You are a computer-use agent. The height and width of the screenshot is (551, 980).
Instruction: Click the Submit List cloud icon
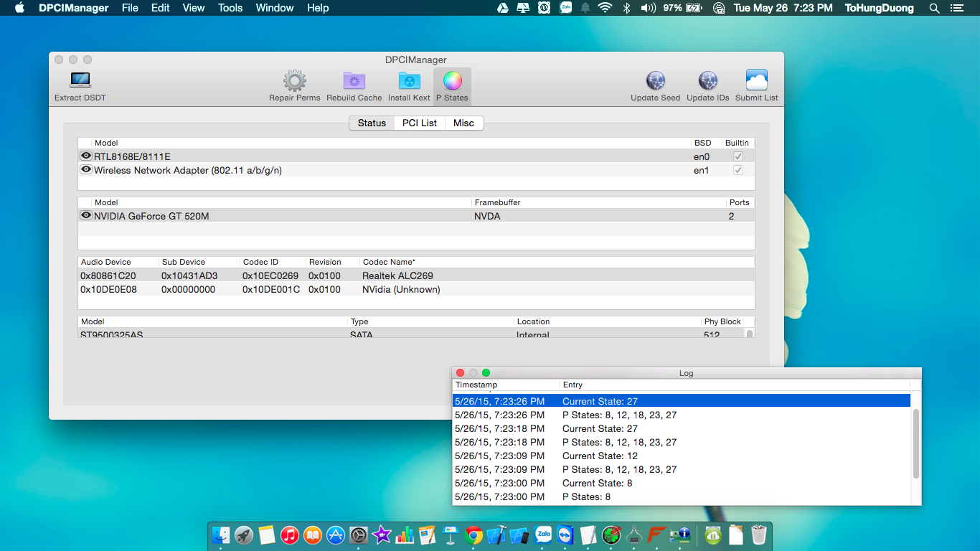point(756,80)
